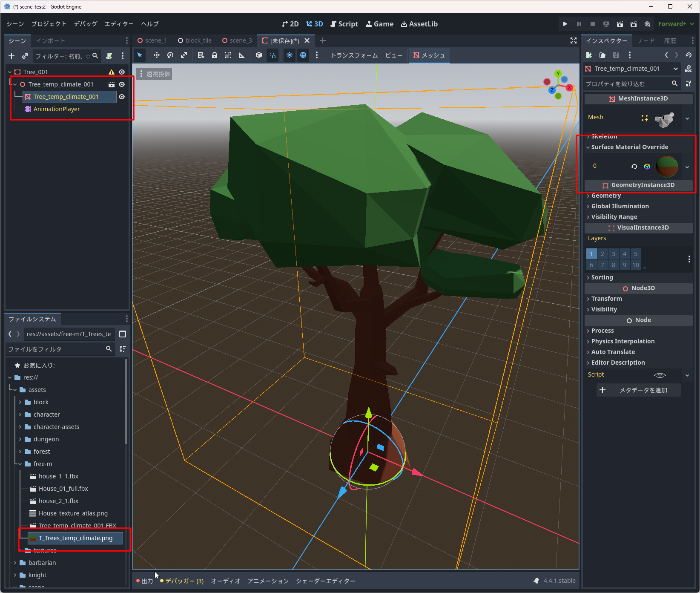
Task: Toggle visibility of Tree_temp_climate_001 mesh node
Action: pos(122,97)
